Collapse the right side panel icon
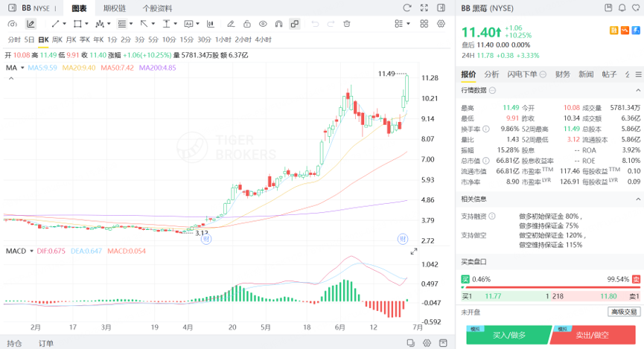Screen dimensions: 644x349 [441, 7]
